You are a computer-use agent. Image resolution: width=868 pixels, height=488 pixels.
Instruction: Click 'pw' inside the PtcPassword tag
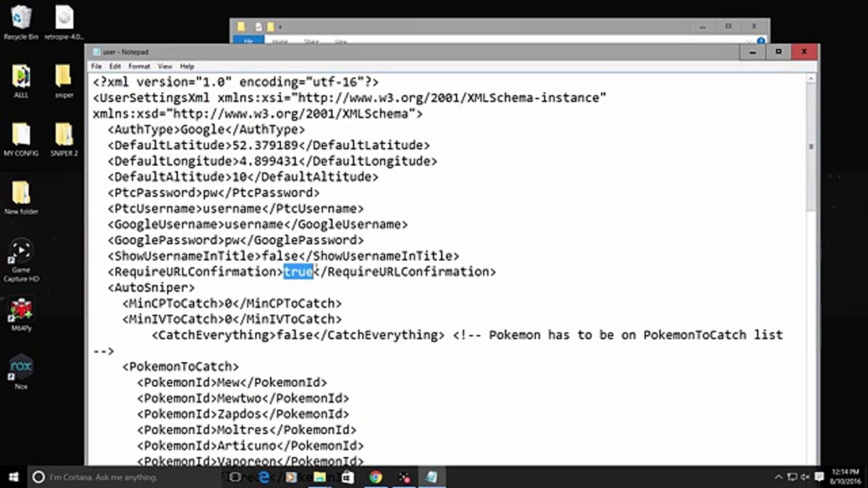(210, 193)
